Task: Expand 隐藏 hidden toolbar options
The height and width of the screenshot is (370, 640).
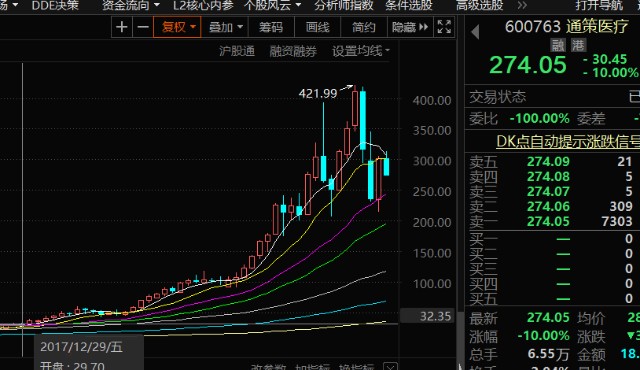Action: pos(410,27)
